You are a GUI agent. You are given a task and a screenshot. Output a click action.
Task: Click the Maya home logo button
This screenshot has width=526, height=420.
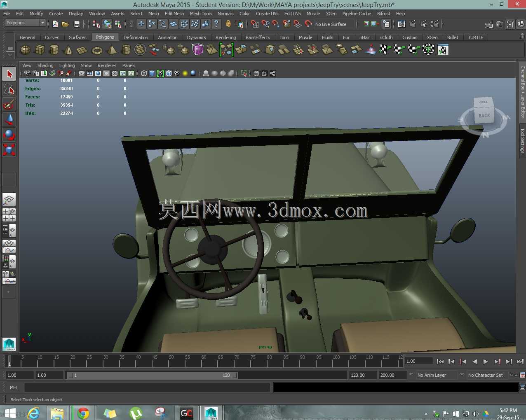[x=9, y=344]
